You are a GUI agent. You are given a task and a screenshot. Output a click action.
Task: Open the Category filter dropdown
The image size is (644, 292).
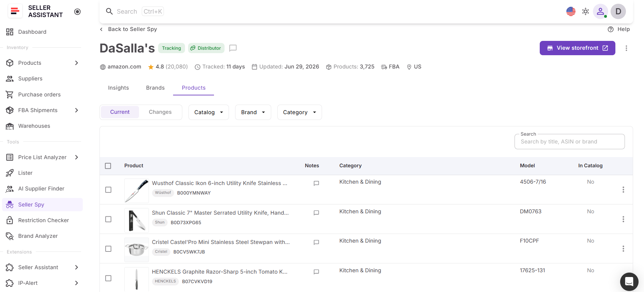point(300,112)
